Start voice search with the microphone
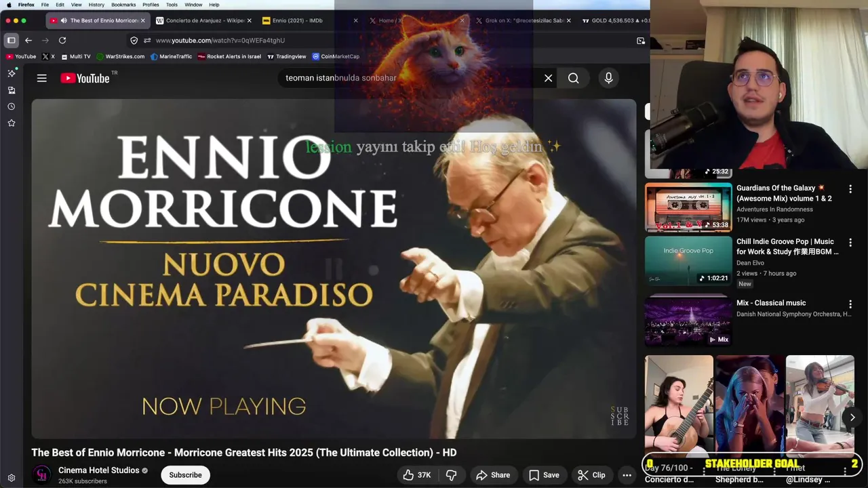Viewport: 868px width, 488px height. pos(608,78)
